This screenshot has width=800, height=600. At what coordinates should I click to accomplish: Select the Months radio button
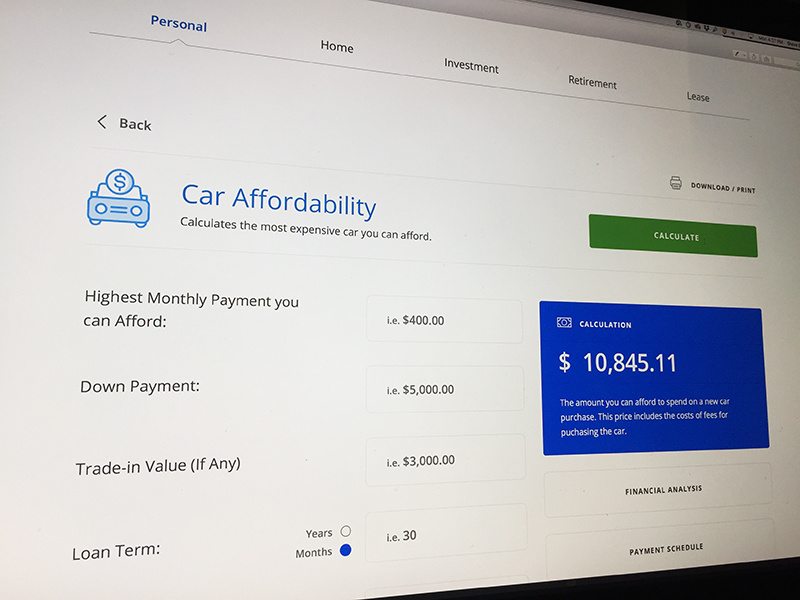coord(345,550)
